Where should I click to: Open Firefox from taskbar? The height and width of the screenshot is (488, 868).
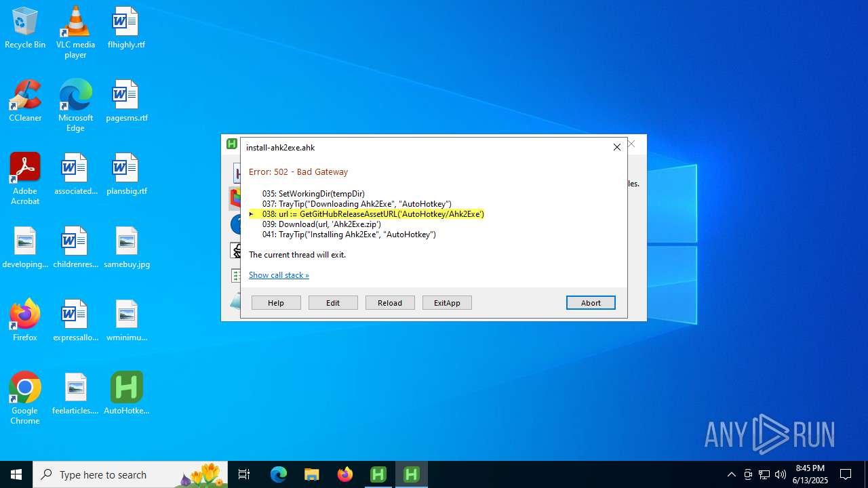(x=345, y=474)
